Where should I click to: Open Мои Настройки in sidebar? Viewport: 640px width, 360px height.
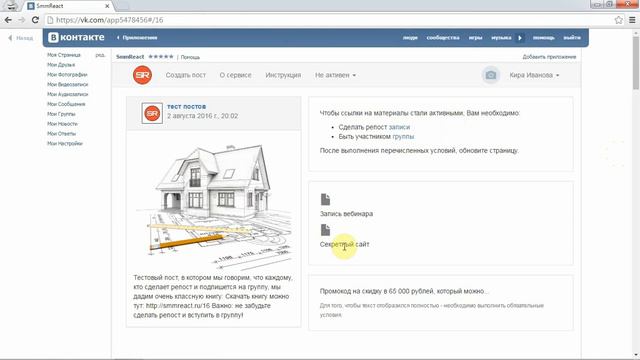point(64,143)
